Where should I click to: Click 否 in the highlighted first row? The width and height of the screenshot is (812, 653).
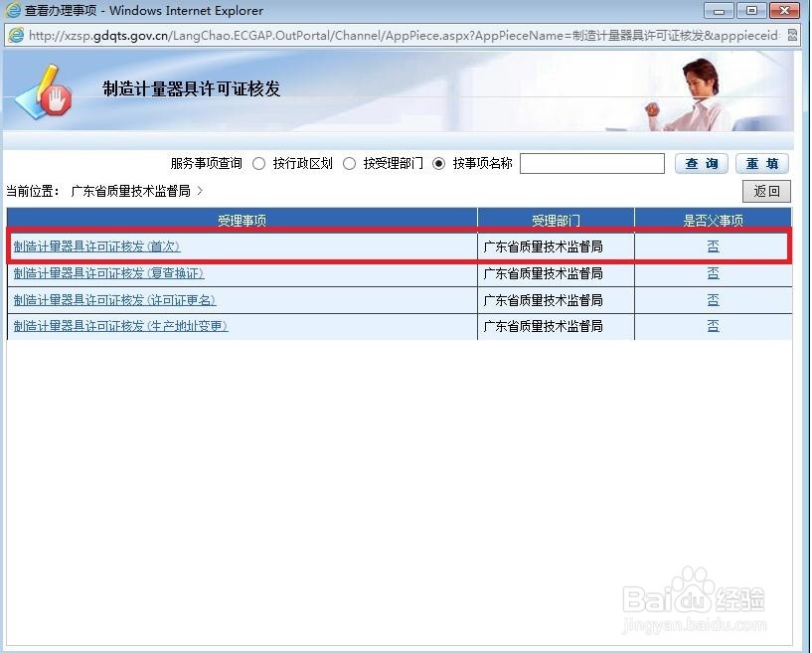click(x=714, y=246)
